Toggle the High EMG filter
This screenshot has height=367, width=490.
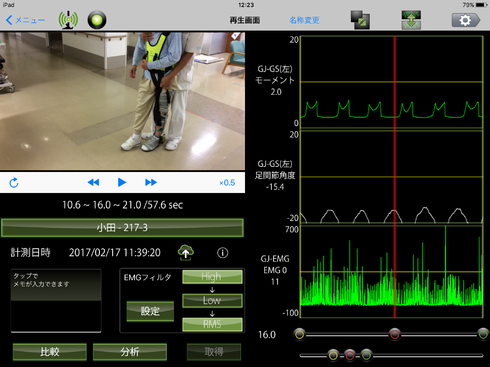pos(212,277)
